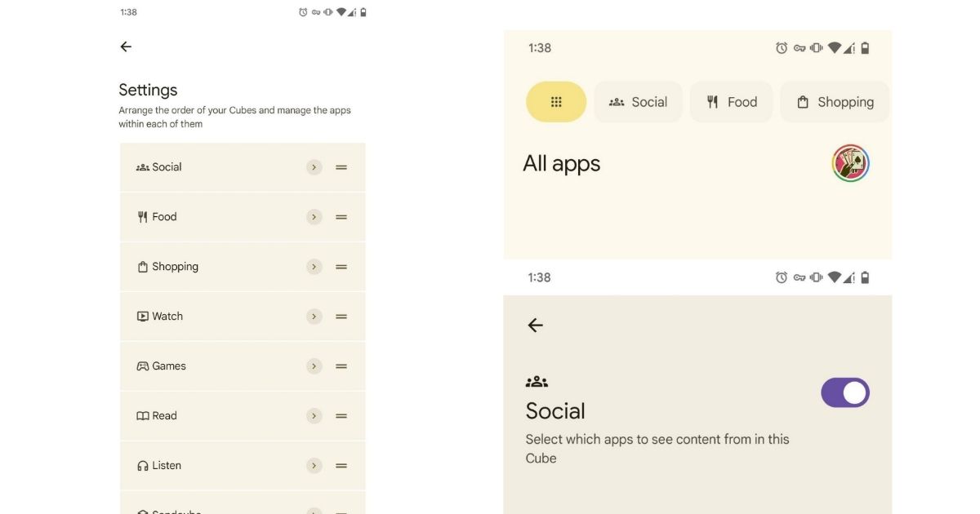Tap the battery icon in left status bar
The width and height of the screenshot is (980, 514).
point(363,12)
